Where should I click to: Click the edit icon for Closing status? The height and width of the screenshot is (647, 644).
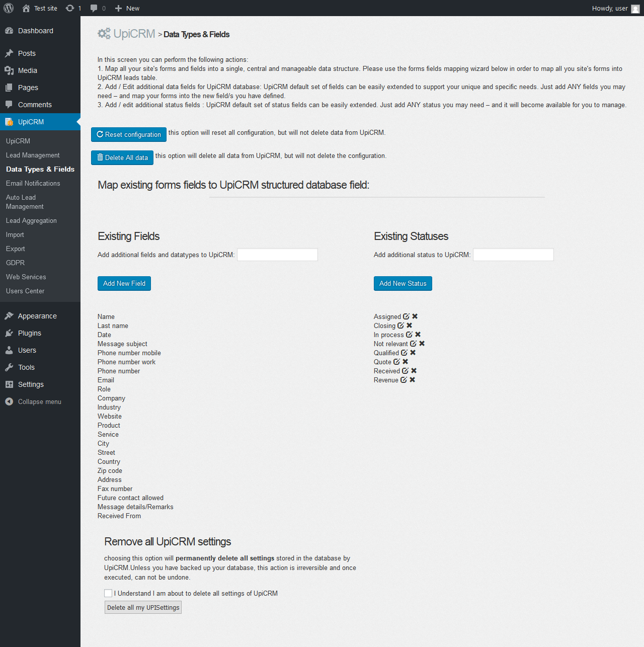[x=400, y=326]
